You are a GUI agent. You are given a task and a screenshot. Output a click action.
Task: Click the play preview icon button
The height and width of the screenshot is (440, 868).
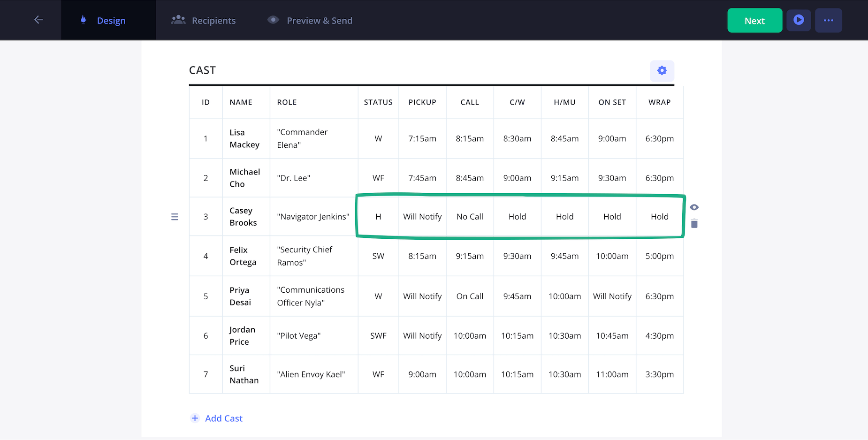(x=798, y=20)
